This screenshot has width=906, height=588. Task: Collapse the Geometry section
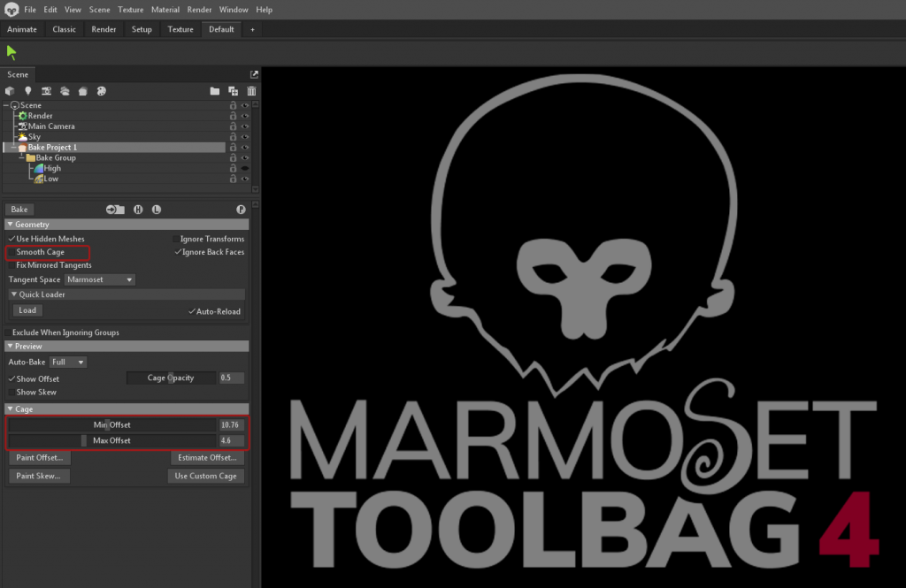(10, 224)
